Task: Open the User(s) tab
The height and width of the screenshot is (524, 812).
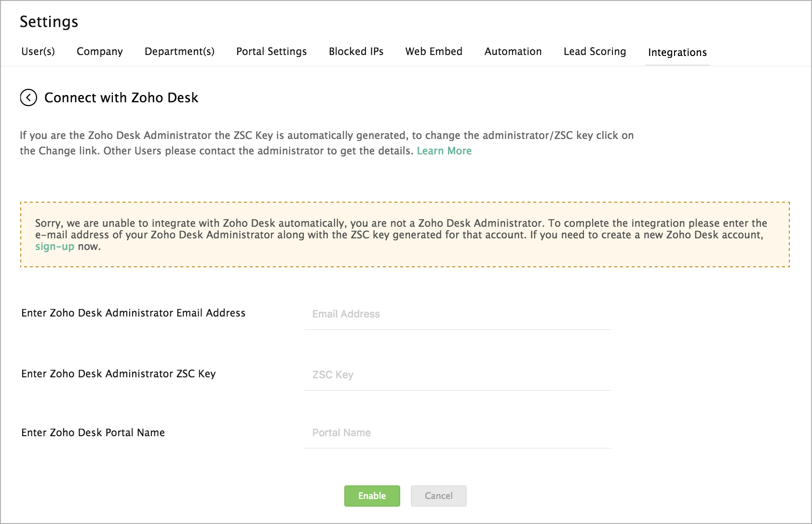Action: click(38, 52)
